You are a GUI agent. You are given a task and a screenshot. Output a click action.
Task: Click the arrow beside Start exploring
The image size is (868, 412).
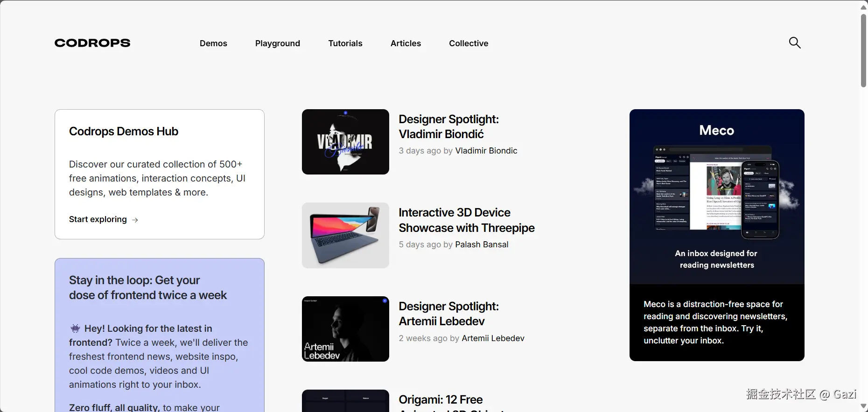pyautogui.click(x=135, y=220)
